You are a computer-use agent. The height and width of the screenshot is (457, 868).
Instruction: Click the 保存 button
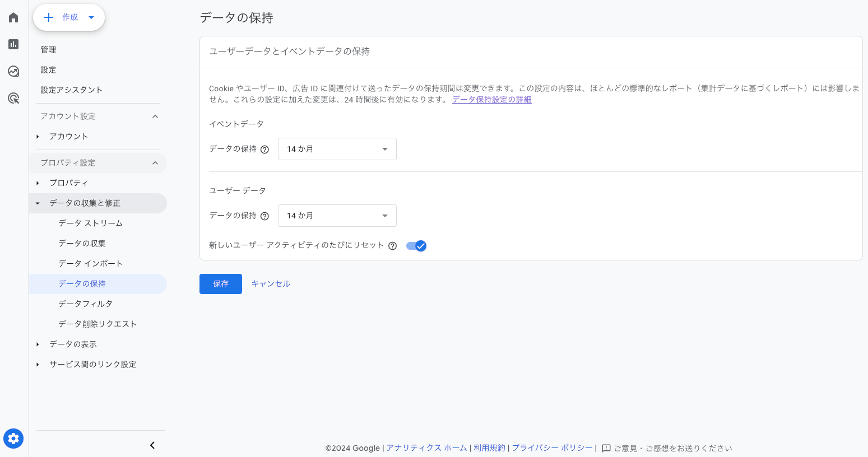click(x=221, y=284)
